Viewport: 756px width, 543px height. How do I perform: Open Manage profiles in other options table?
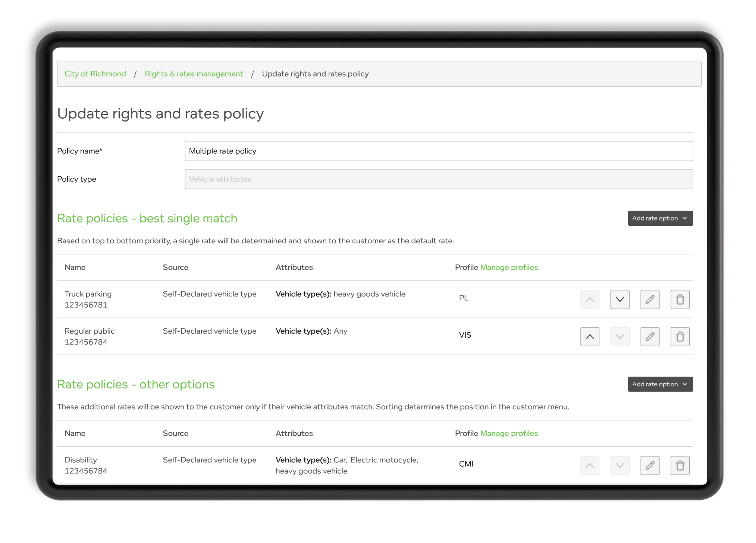click(509, 433)
